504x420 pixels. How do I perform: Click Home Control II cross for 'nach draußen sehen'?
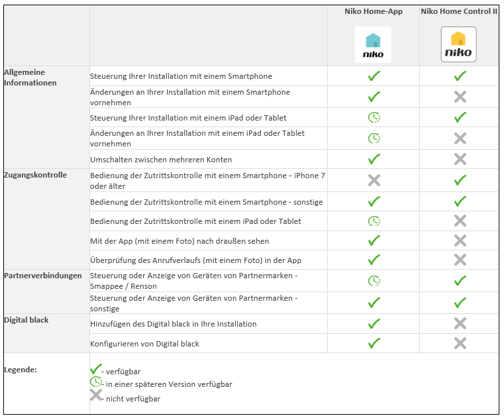(460, 240)
